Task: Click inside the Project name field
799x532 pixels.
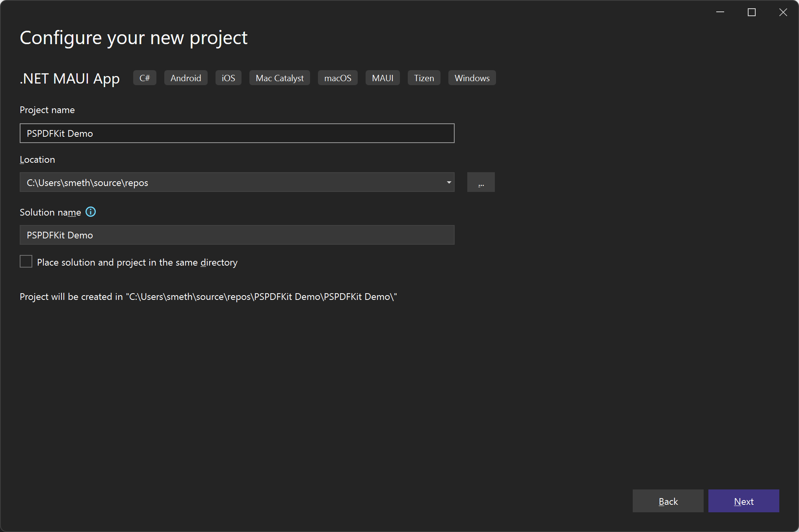Action: point(237,133)
